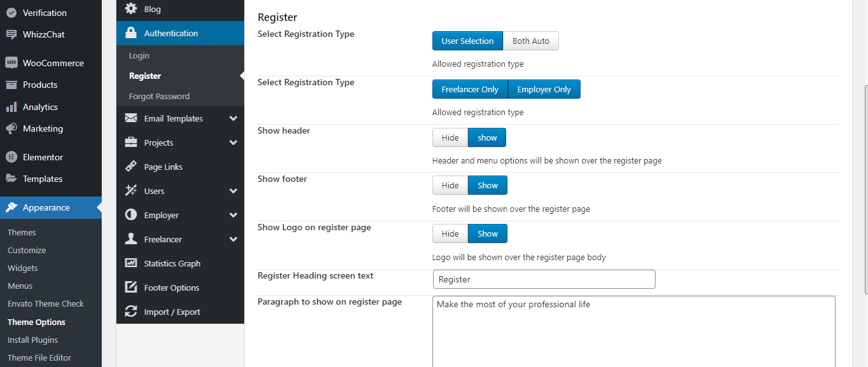
Task: Click the Elementor icon in admin menu
Action: pos(11,157)
